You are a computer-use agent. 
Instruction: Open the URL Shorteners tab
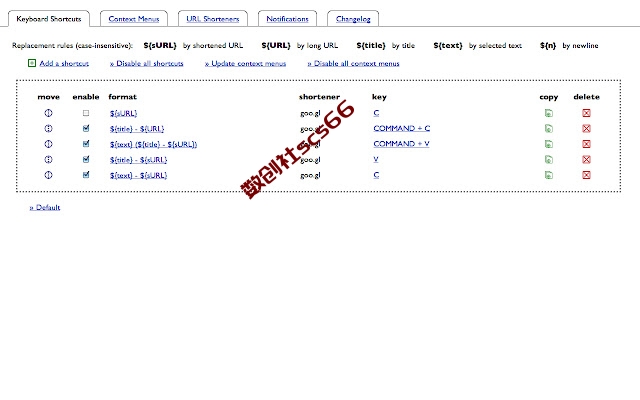213,19
